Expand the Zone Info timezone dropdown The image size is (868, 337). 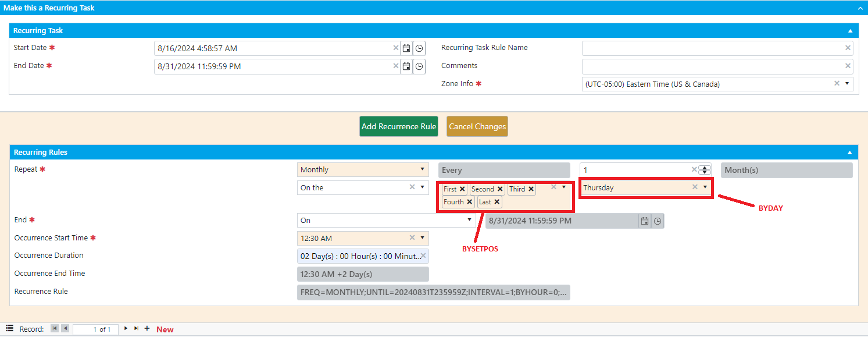pos(847,84)
